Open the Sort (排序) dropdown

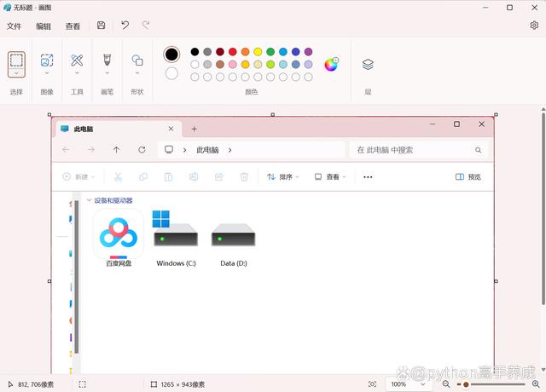pos(282,176)
